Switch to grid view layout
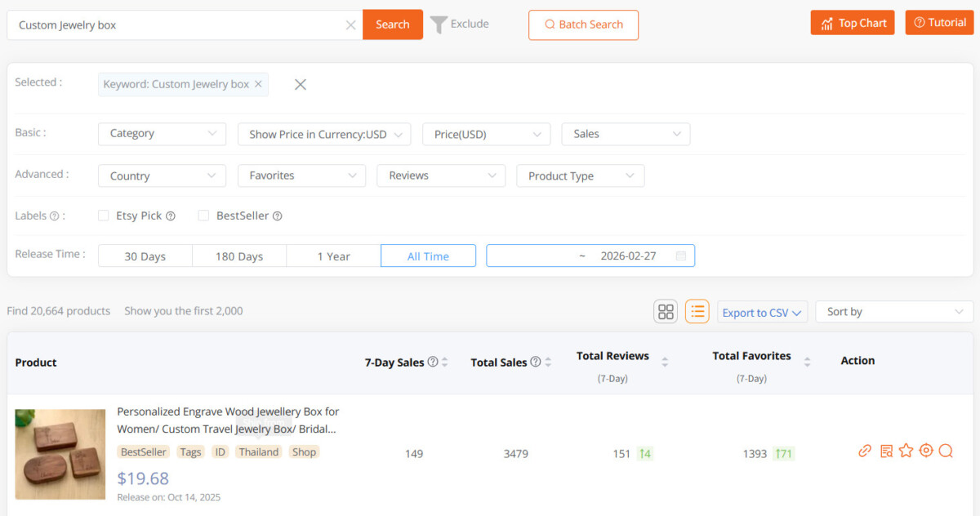Viewport: 980px width, 516px height. pyautogui.click(x=666, y=312)
